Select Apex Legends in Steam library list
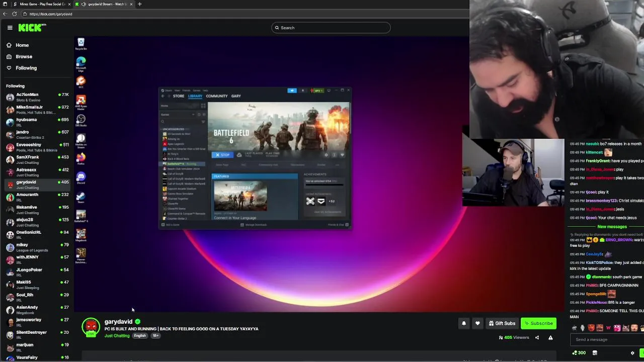 (x=175, y=144)
